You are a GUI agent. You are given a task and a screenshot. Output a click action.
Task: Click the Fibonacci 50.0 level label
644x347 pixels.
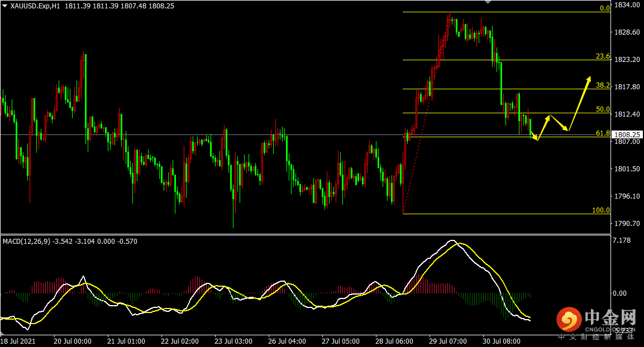(603, 109)
